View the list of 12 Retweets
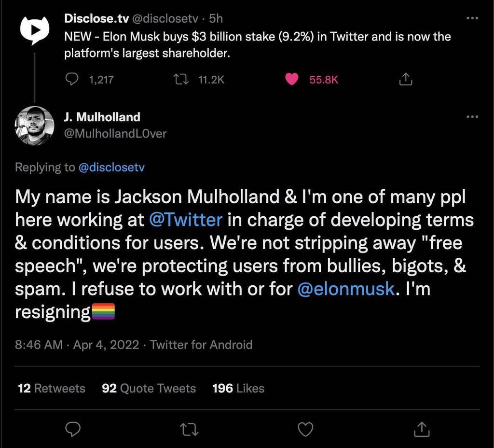The image size is (494, 448). pyautogui.click(x=52, y=388)
